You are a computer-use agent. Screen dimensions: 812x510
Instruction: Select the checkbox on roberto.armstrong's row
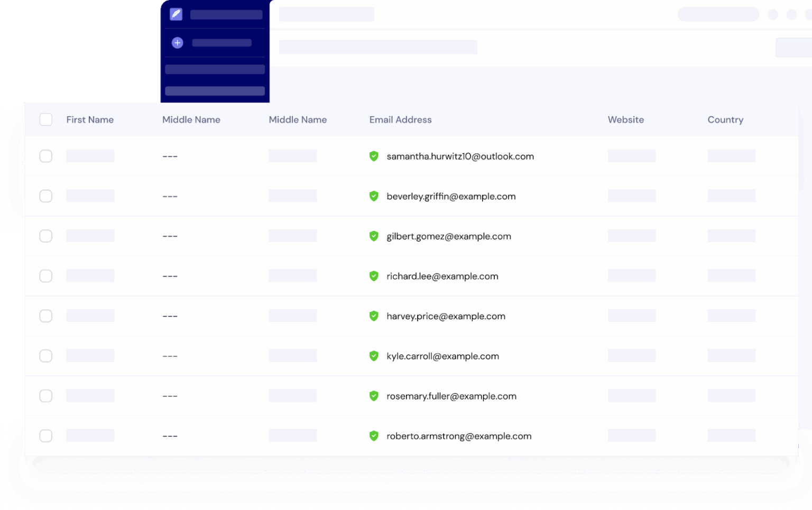45,435
